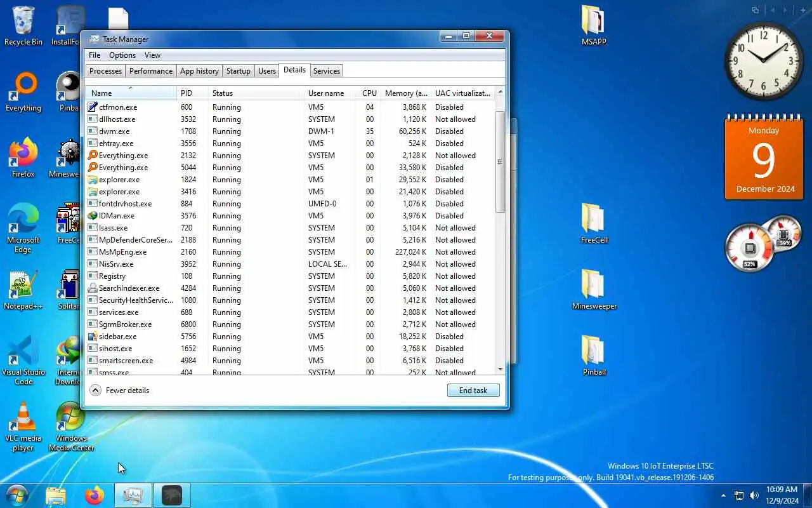Image resolution: width=812 pixels, height=508 pixels.
Task: Click the IDMan.exe process icon
Action: point(93,216)
